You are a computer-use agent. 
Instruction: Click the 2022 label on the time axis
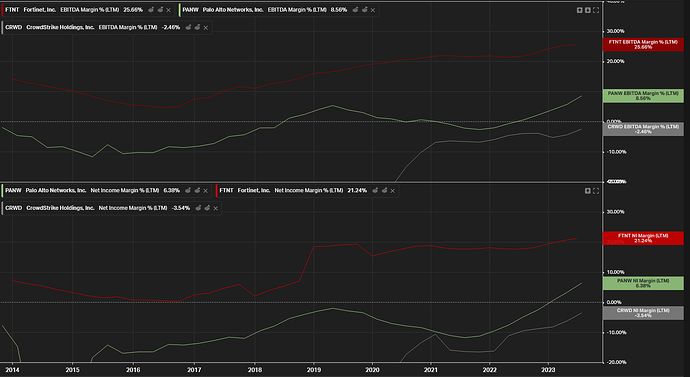[489, 370]
